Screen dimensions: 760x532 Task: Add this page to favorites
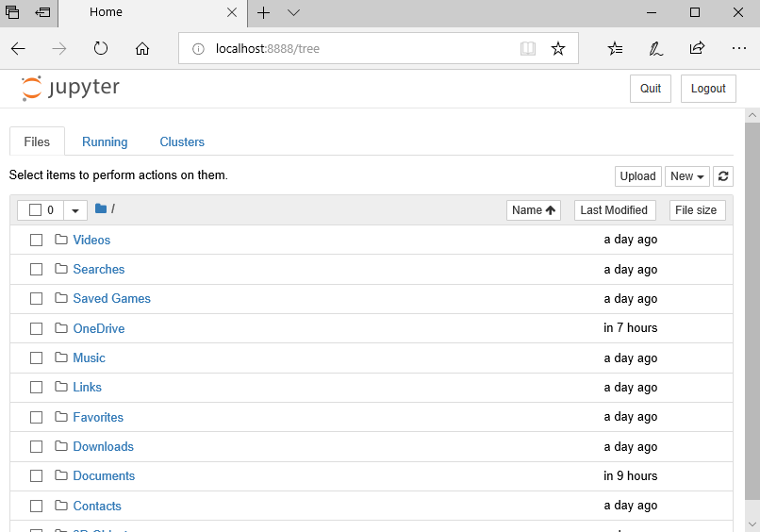point(558,48)
